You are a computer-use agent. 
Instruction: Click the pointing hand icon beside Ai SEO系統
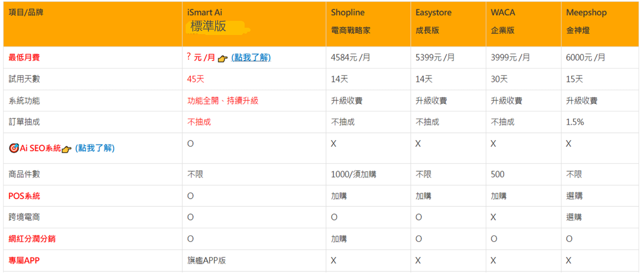pos(67,149)
